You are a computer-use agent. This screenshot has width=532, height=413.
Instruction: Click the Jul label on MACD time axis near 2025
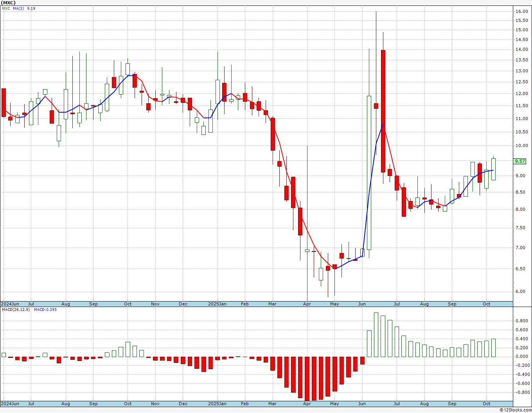coord(397,404)
